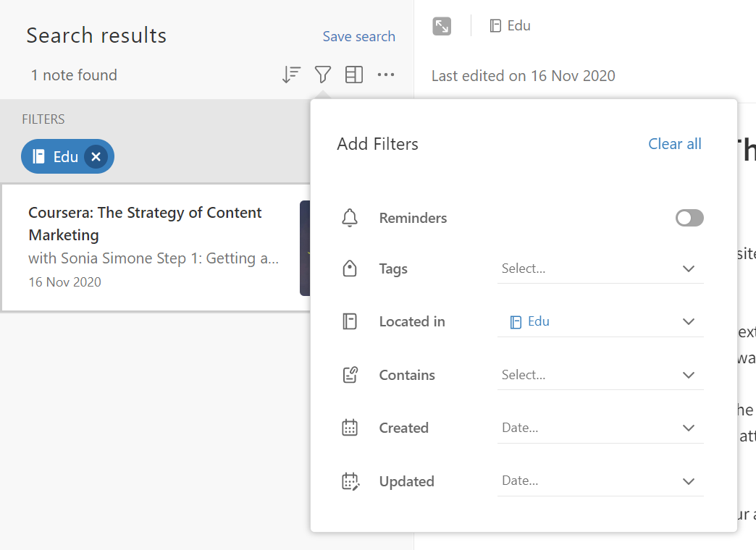Screen dimensions: 756x550
Task: Open the Updated date dropdown
Action: (x=600, y=481)
